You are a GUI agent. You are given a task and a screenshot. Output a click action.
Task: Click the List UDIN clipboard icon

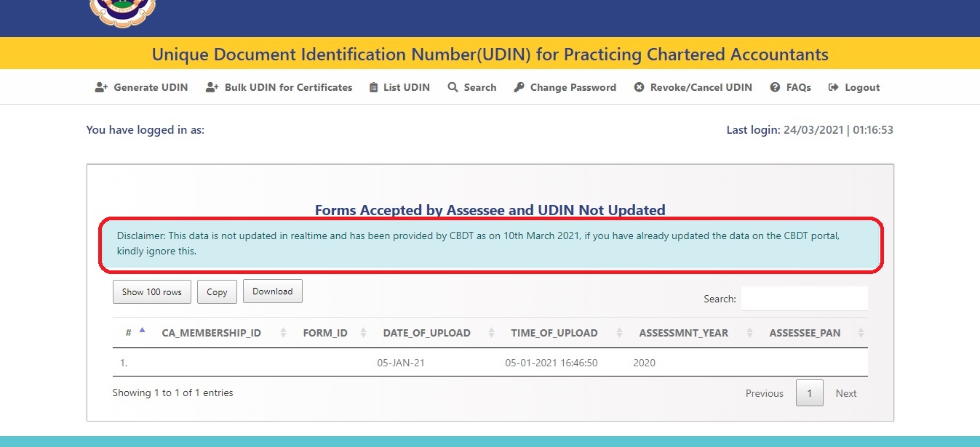[374, 87]
